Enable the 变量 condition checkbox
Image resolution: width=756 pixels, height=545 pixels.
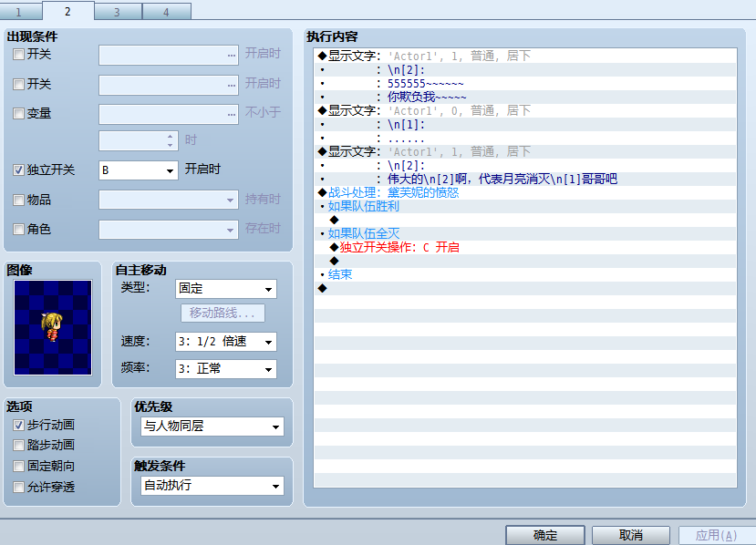18,114
